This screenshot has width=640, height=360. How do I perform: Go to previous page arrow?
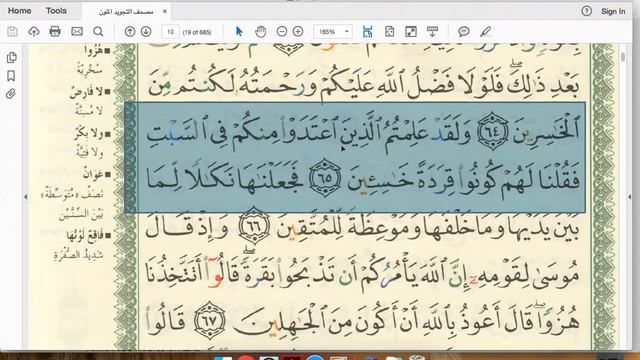pos(130,31)
